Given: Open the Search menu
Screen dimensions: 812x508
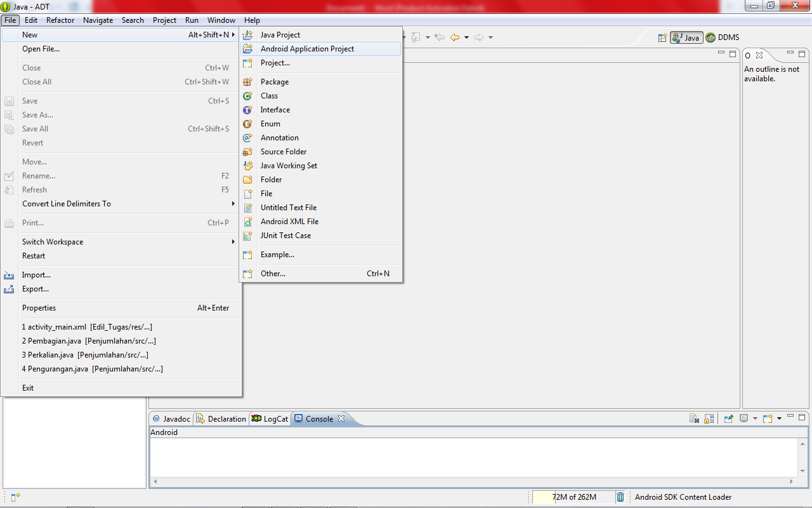Looking at the screenshot, I should (133, 20).
